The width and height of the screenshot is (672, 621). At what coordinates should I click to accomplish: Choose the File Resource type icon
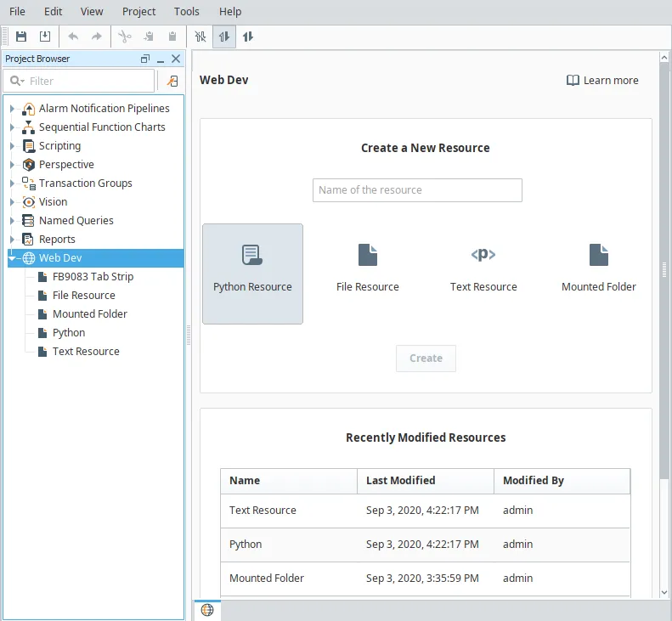coord(367,255)
